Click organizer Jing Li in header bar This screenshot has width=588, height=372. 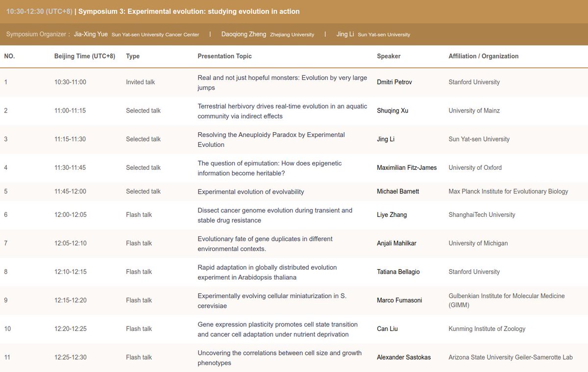click(x=344, y=34)
